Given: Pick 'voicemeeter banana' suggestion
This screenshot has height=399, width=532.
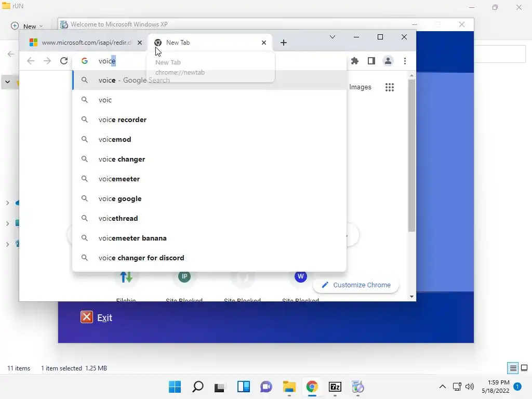Looking at the screenshot, I should [209, 238].
